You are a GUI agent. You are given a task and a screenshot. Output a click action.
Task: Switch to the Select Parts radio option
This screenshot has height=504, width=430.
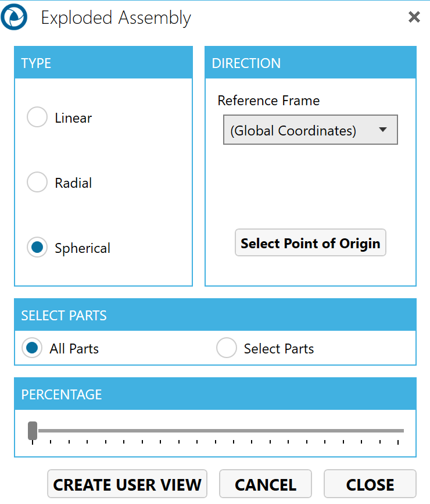227,349
